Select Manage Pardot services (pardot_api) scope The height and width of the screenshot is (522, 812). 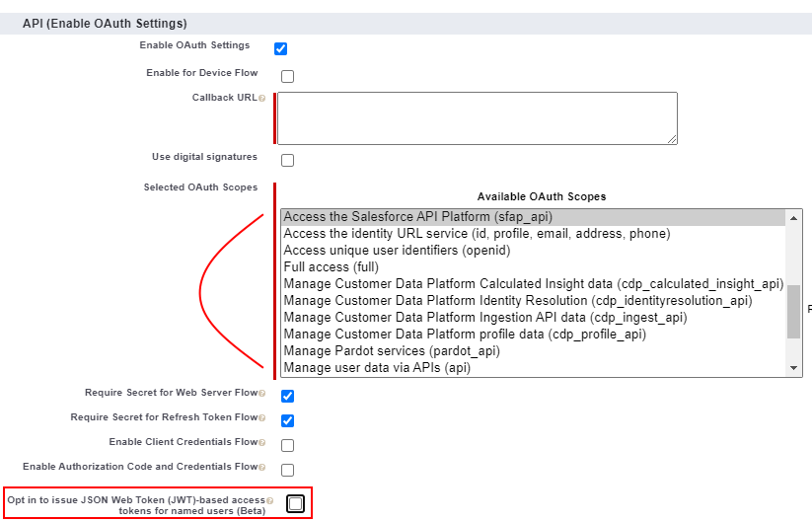(x=533, y=351)
